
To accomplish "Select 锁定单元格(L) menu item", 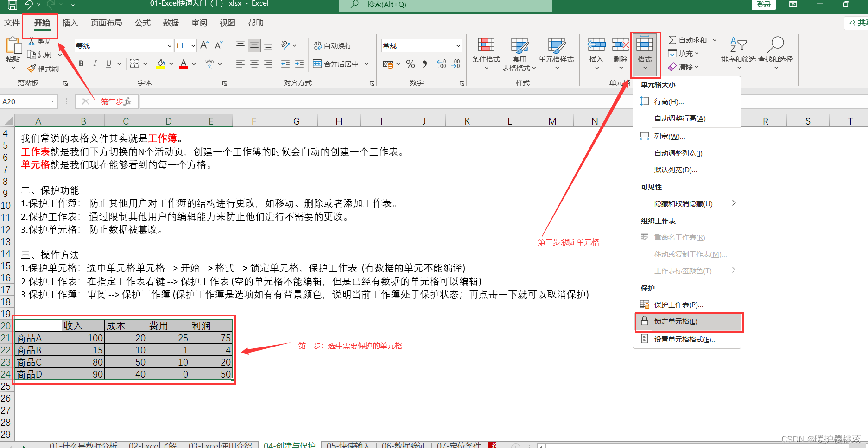I will coord(688,322).
